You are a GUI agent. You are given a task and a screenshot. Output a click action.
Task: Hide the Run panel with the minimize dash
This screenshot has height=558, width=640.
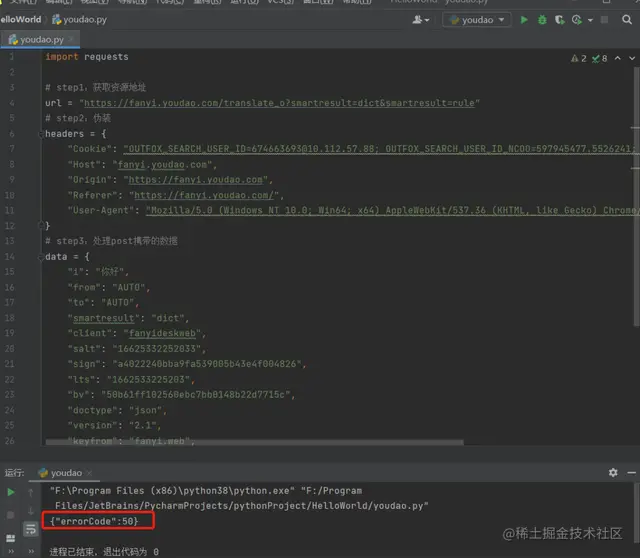(x=631, y=473)
